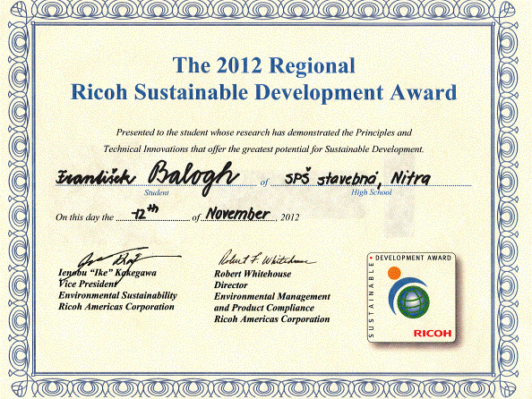Click the blue crescent swoosh in logo

pyautogui.click(x=403, y=295)
